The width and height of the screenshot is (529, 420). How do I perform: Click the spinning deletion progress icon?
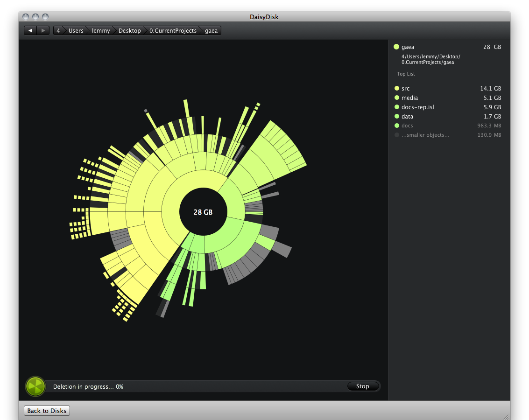pos(35,386)
